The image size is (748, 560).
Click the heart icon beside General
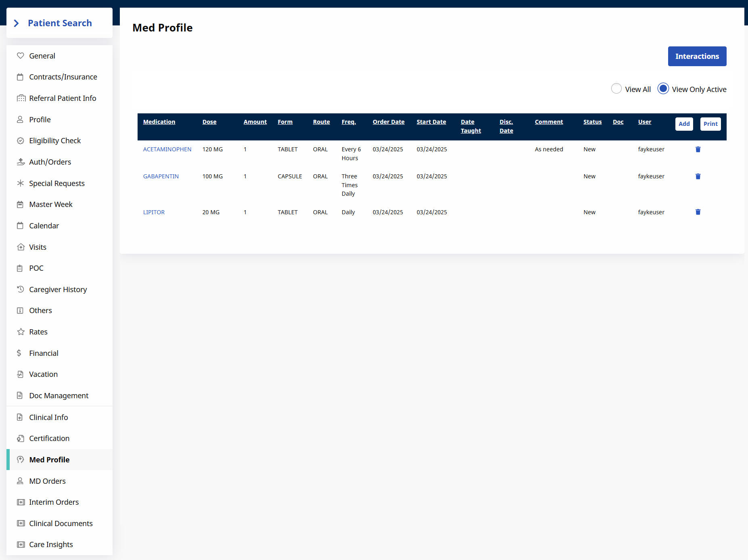pos(20,56)
